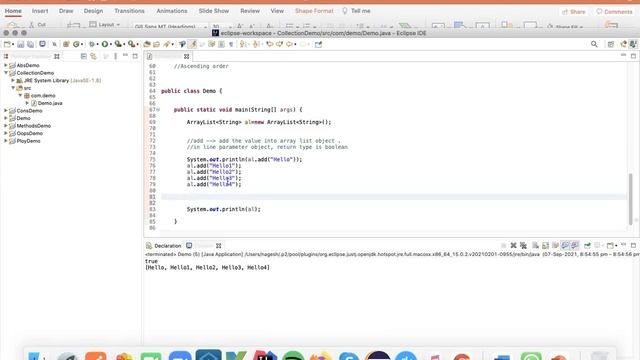Toggle Mark Occurrences highlighter icon

click(193, 44)
